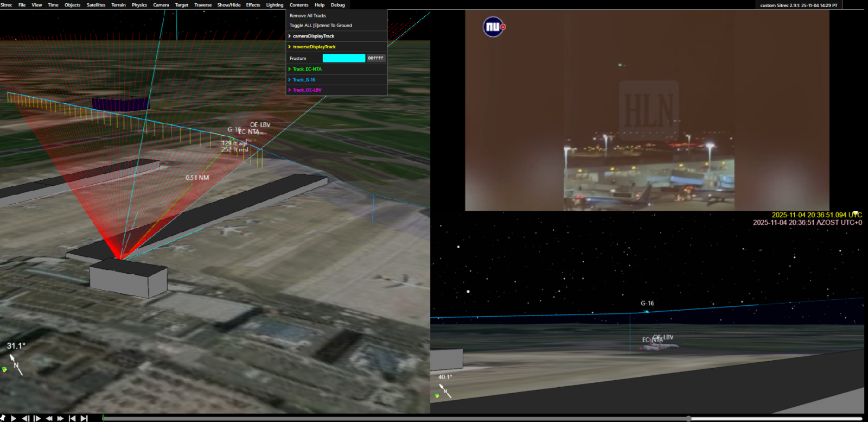Expand the Track_G-16 folder

(304, 80)
